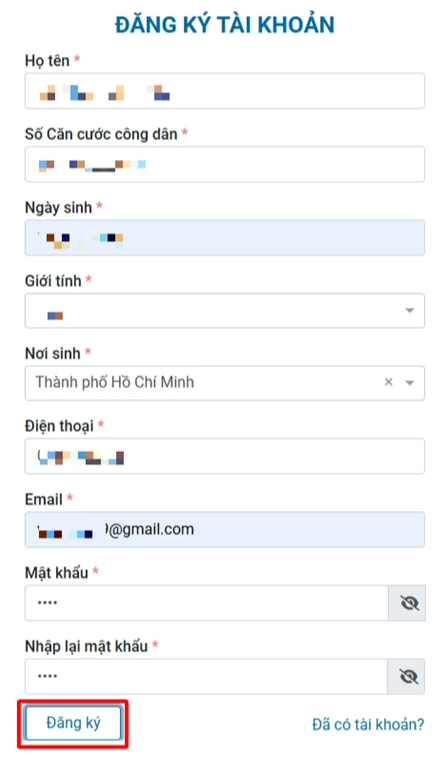Open the Thành phố Hồ Chí Minh combo box

[x=225, y=383]
